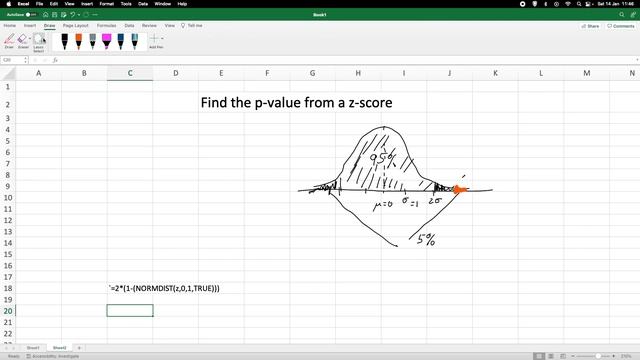
Task: Click the zoom slider handle
Action: (x=598, y=356)
